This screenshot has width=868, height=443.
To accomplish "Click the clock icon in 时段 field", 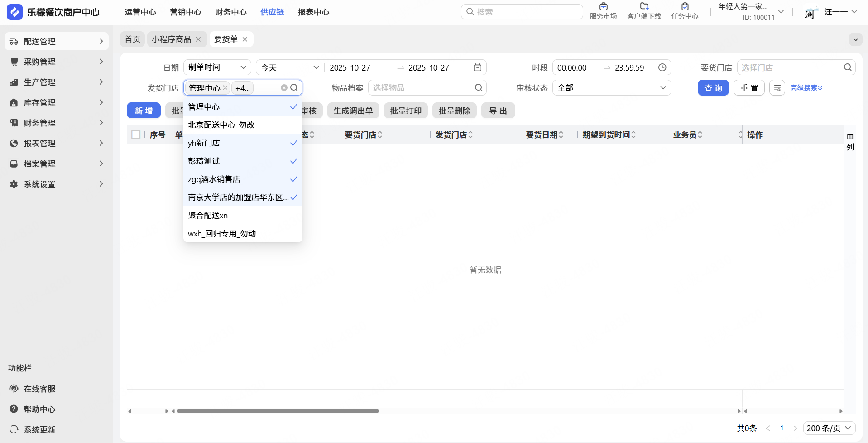I will point(662,67).
